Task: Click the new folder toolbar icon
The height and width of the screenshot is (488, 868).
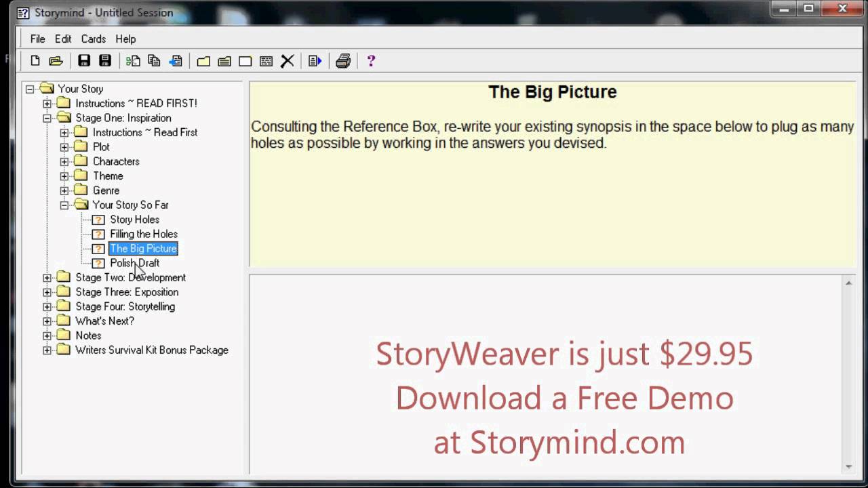Action: pos(203,61)
